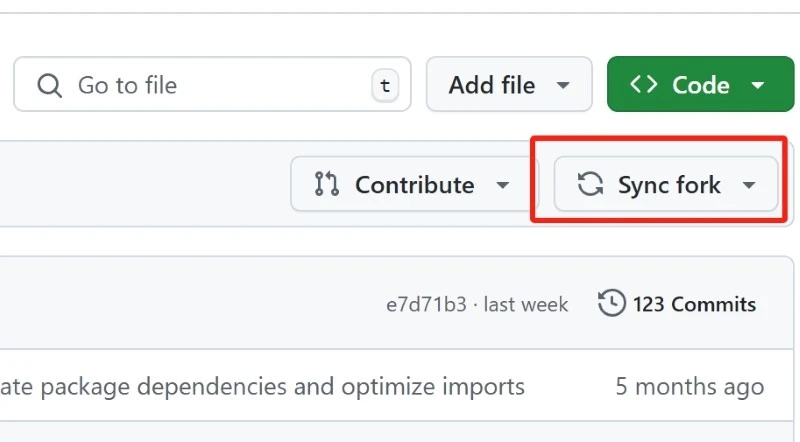Click the '5 months ago' timestamp
The image size is (800, 442).
pyautogui.click(x=690, y=386)
